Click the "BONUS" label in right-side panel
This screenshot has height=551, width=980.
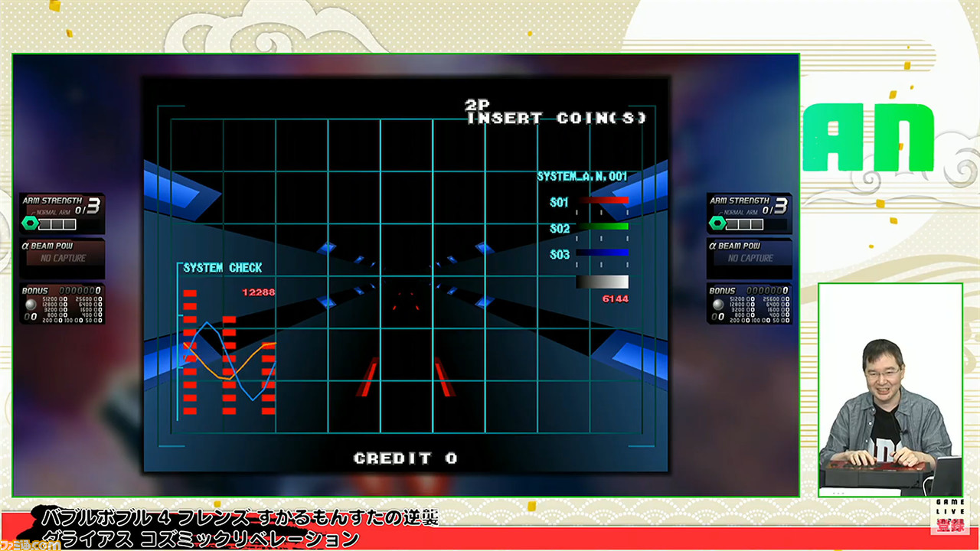pos(722,291)
